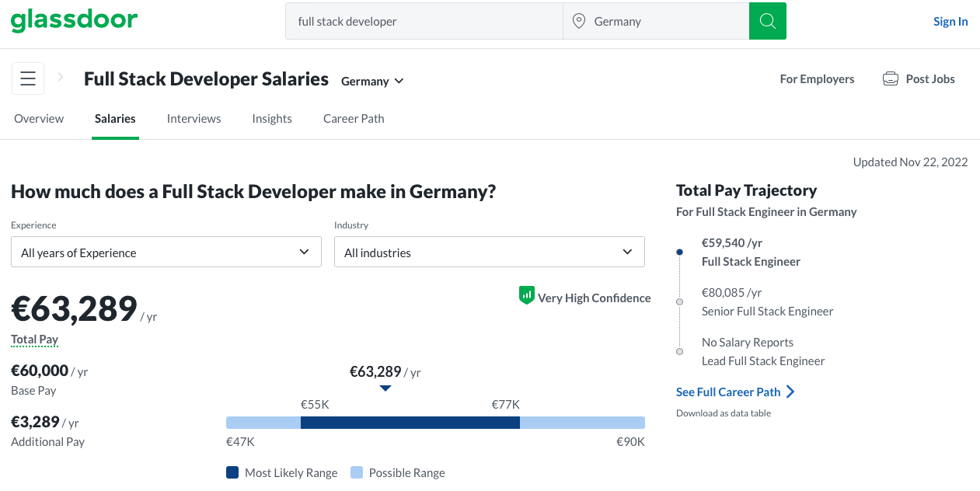Click the Total Pay Trajectory heading
Image resolution: width=980 pixels, height=491 pixels.
click(x=746, y=190)
